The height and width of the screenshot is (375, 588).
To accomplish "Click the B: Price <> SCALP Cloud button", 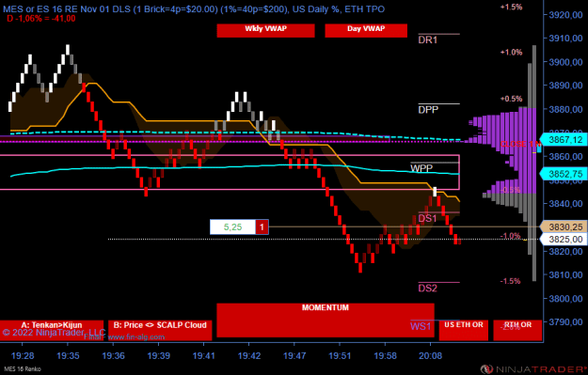I will [x=160, y=330].
